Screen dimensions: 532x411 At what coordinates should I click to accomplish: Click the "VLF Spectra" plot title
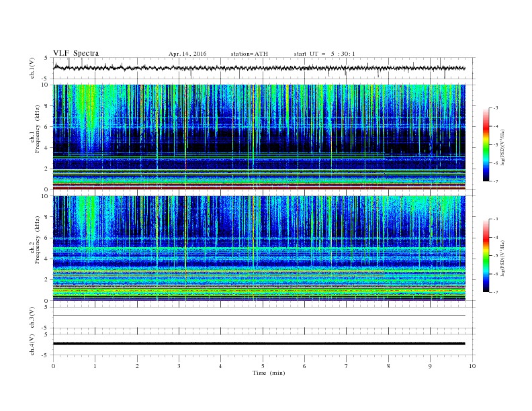point(76,53)
